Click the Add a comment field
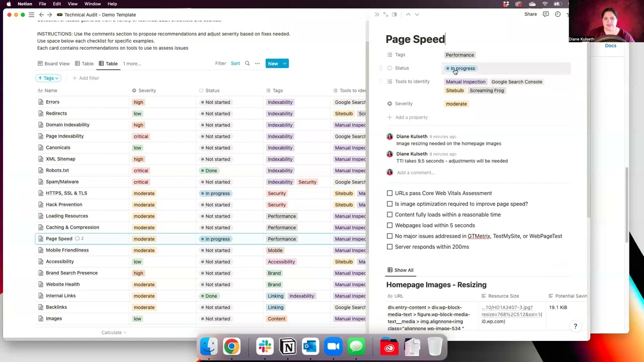The image size is (644, 362). tap(416, 173)
